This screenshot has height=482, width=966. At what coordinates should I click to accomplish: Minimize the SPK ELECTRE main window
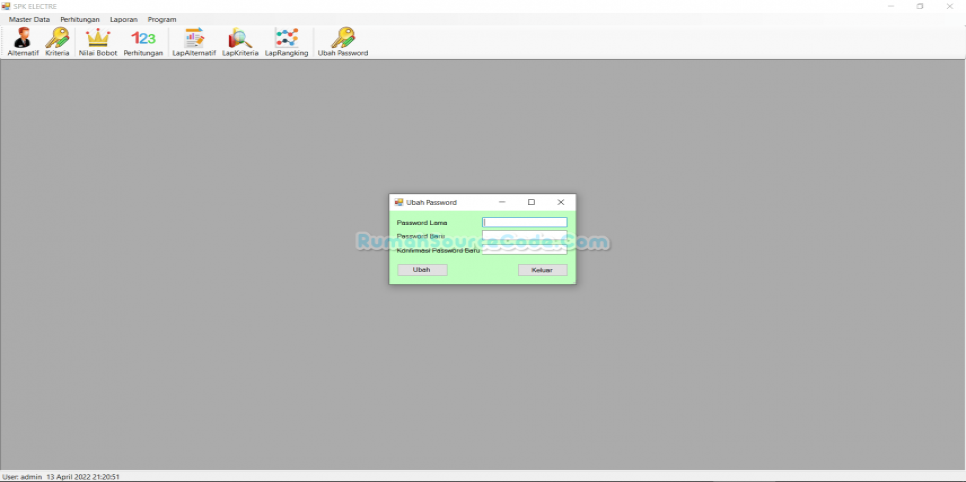click(891, 6)
